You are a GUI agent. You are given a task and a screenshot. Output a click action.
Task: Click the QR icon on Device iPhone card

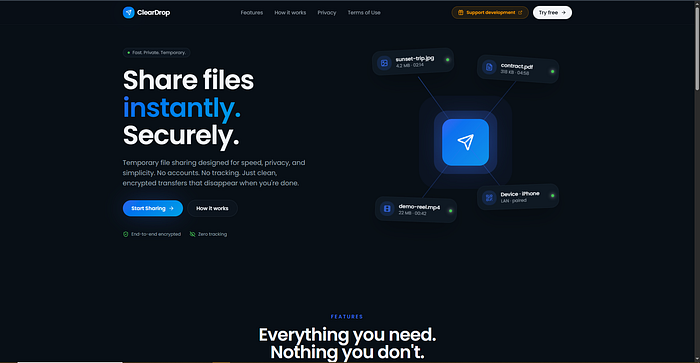click(x=489, y=197)
